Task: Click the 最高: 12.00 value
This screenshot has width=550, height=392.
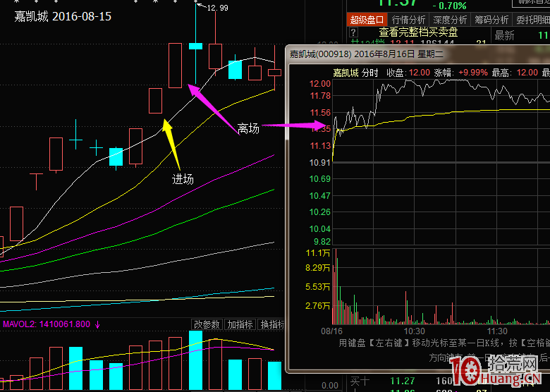Action: (x=515, y=73)
